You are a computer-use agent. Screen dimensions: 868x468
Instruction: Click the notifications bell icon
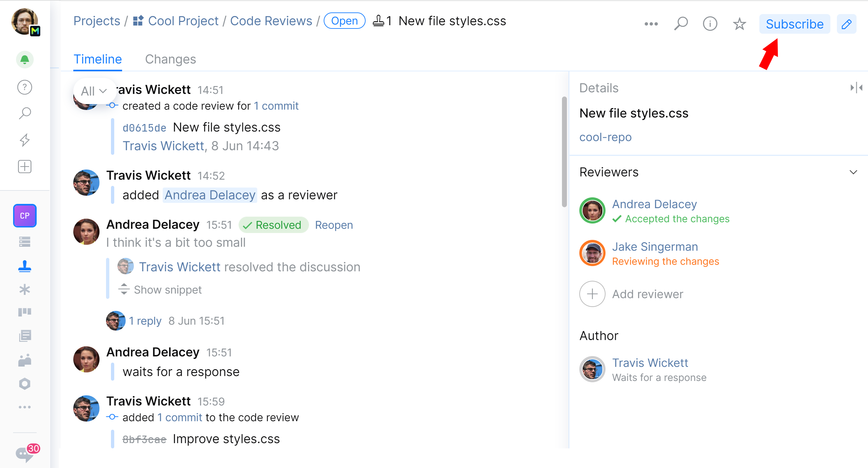pos(25,60)
